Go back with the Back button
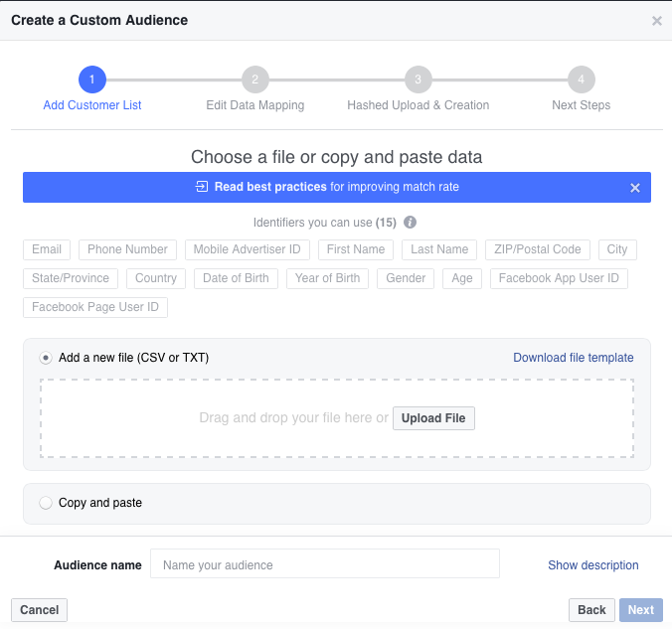 [x=591, y=610]
